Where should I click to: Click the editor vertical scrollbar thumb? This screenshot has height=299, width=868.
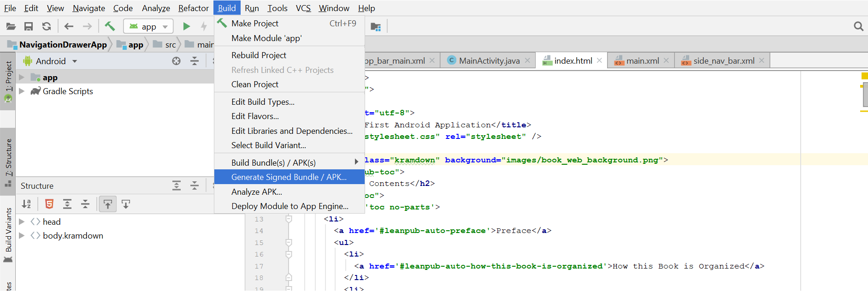point(865,95)
